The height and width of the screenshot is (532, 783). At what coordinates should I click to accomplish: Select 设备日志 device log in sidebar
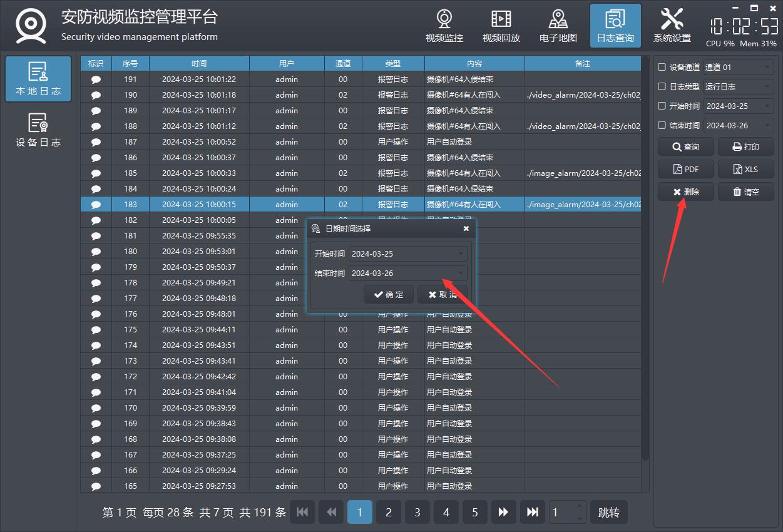click(x=38, y=130)
